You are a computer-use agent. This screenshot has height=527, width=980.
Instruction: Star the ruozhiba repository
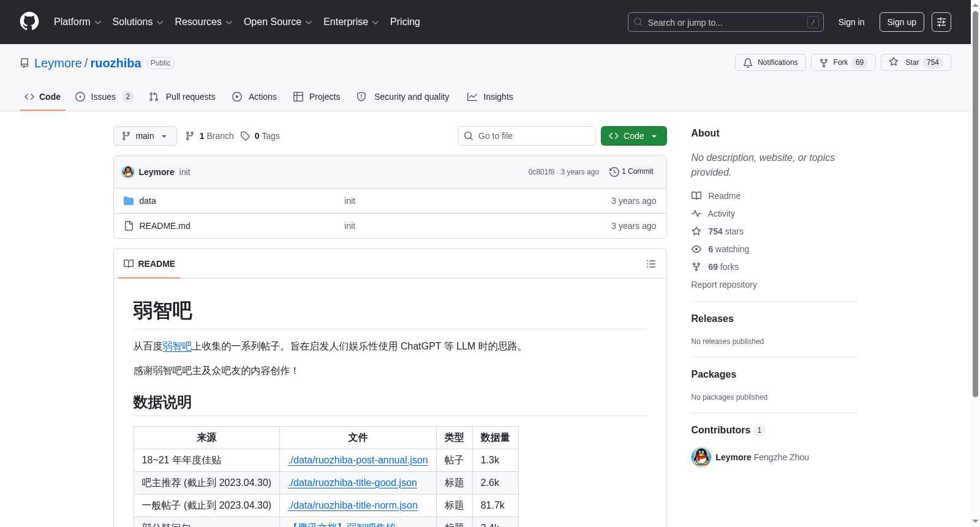point(916,62)
